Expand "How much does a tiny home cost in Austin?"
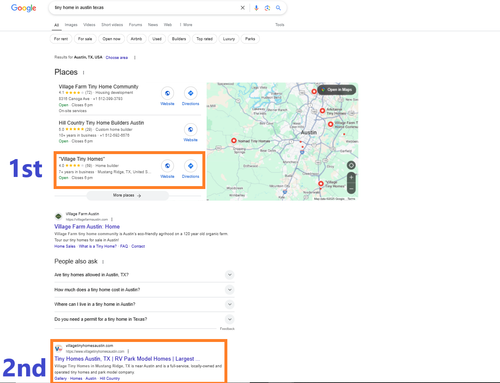The image size is (500, 383). click(230, 290)
